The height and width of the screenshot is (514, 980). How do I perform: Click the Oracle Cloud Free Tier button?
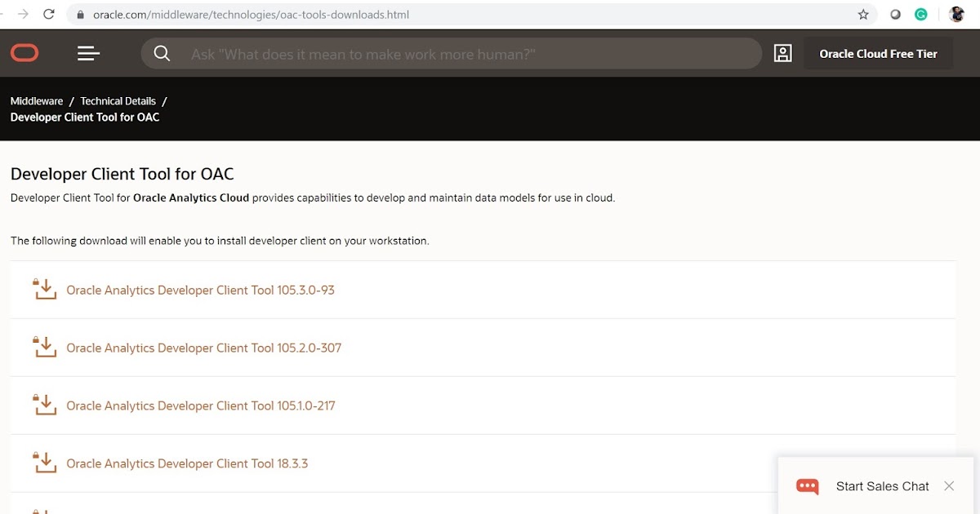[x=877, y=52]
